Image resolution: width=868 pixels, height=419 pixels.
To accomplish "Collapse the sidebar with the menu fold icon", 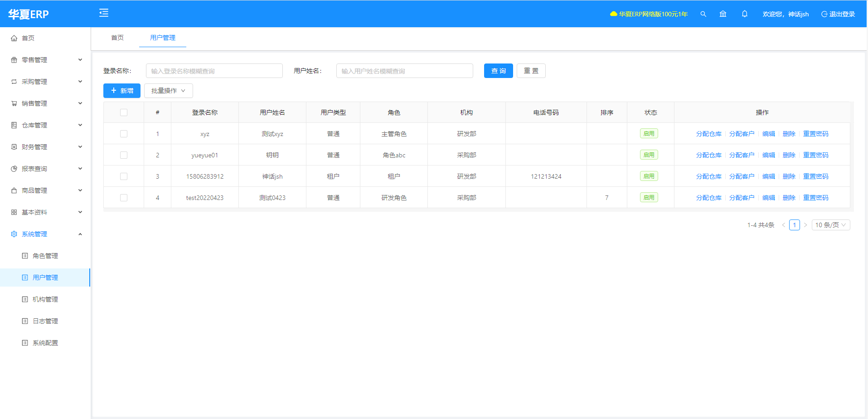I will click(x=104, y=13).
